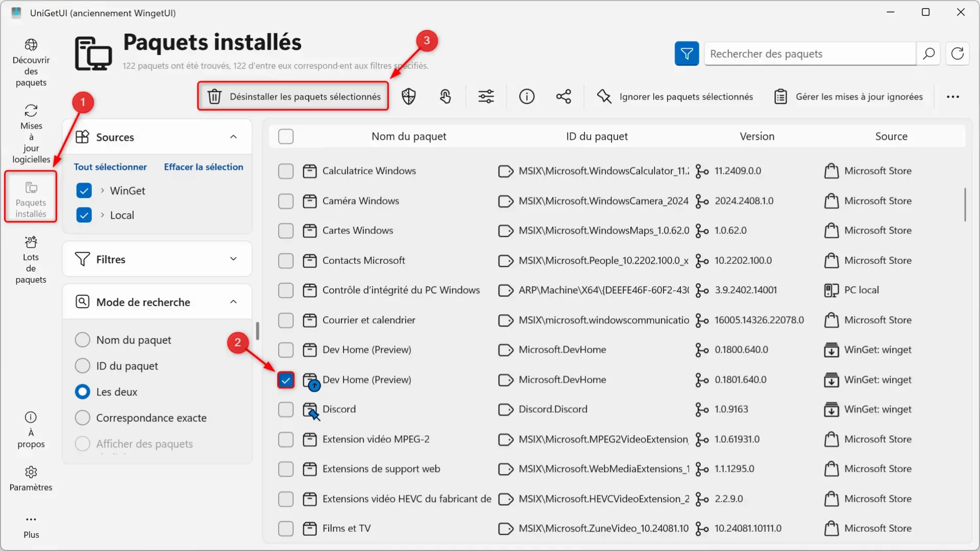Click Désinstaller les paquets sélectionnés
The width and height of the screenshot is (980, 551).
(x=293, y=96)
